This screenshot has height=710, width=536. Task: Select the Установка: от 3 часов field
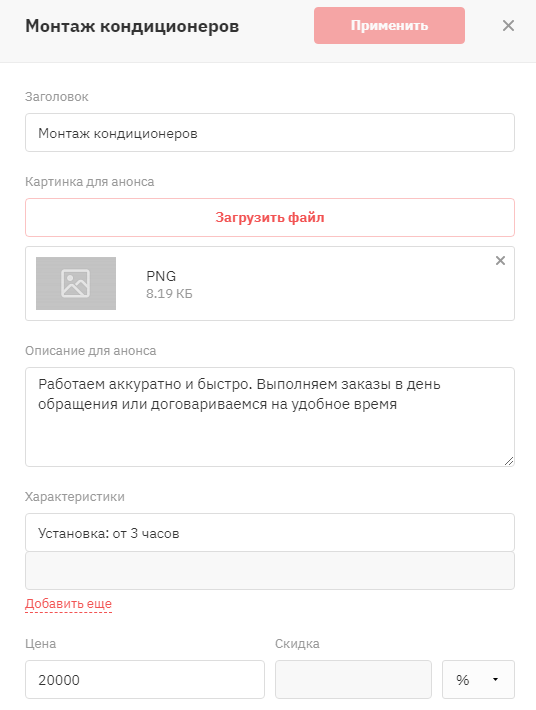pos(270,532)
